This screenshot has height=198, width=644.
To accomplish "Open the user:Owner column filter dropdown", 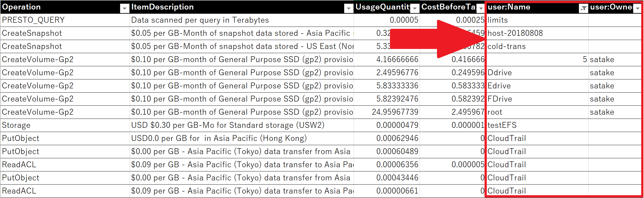I will [x=638, y=9].
